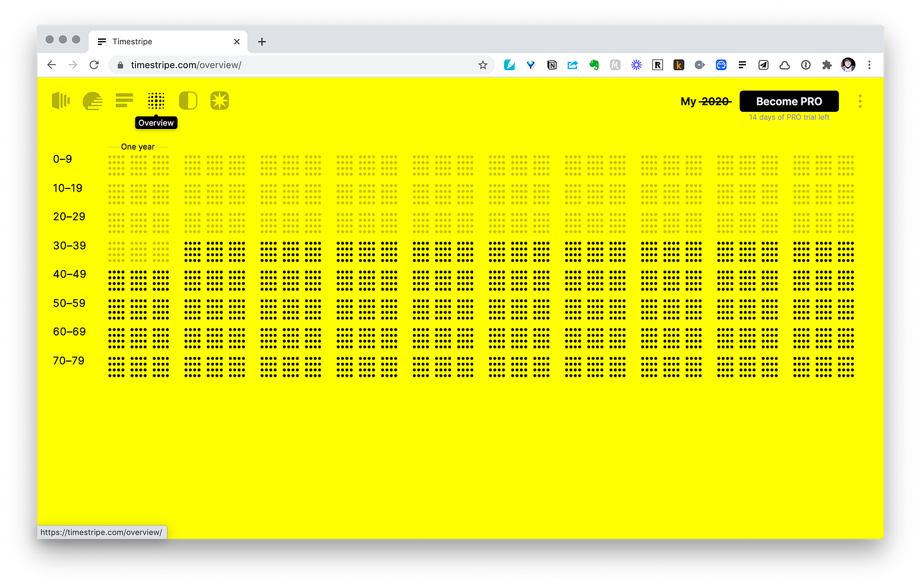
Task: Open the three-dot Timestripe options menu
Action: pyautogui.click(x=860, y=101)
